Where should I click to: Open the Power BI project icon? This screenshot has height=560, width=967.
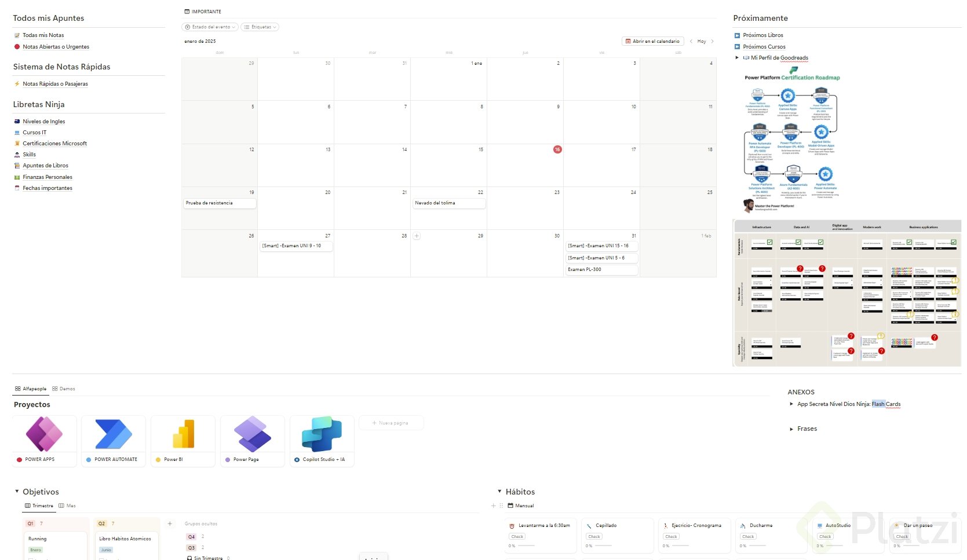183,434
